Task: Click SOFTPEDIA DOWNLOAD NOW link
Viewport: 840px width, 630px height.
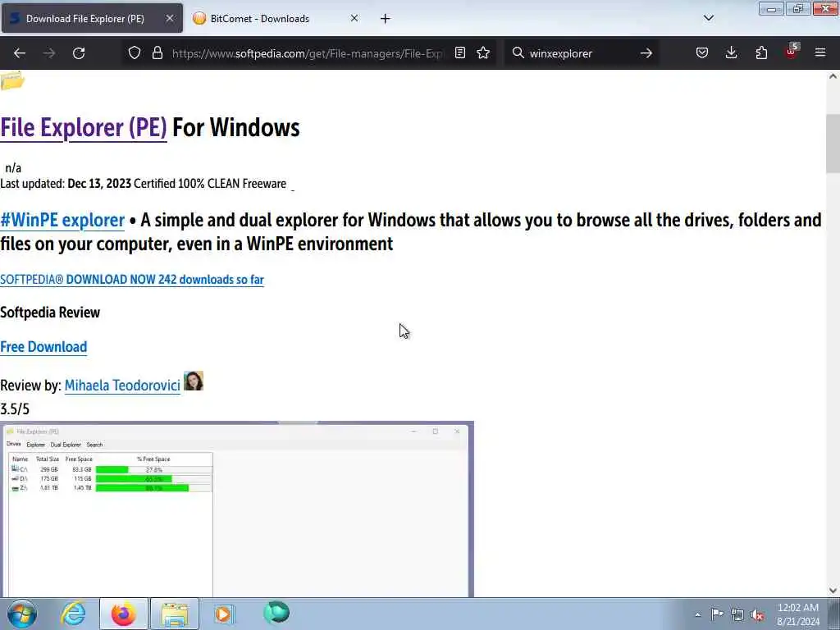Action: [132, 280]
